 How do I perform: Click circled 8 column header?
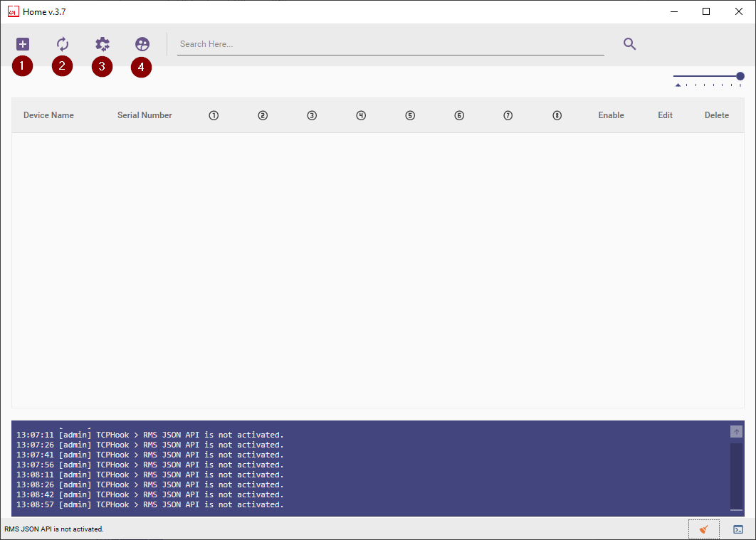(x=557, y=115)
